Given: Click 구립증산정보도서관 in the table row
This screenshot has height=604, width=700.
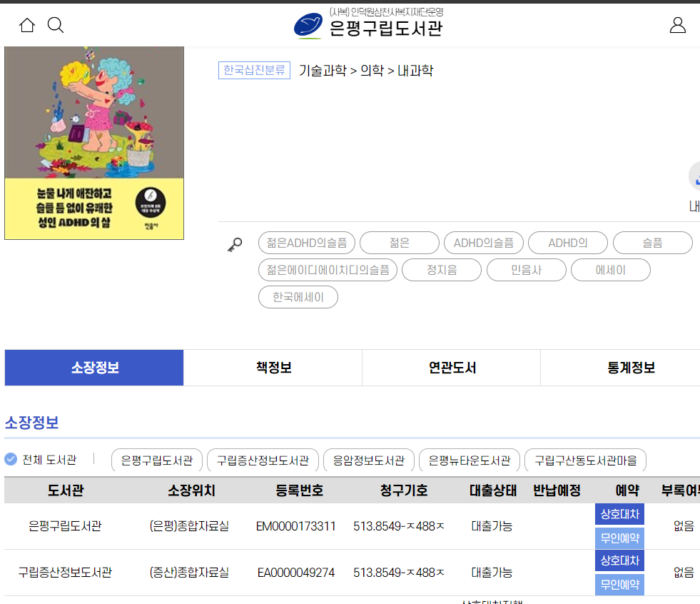Looking at the screenshot, I should pyautogui.click(x=65, y=573).
